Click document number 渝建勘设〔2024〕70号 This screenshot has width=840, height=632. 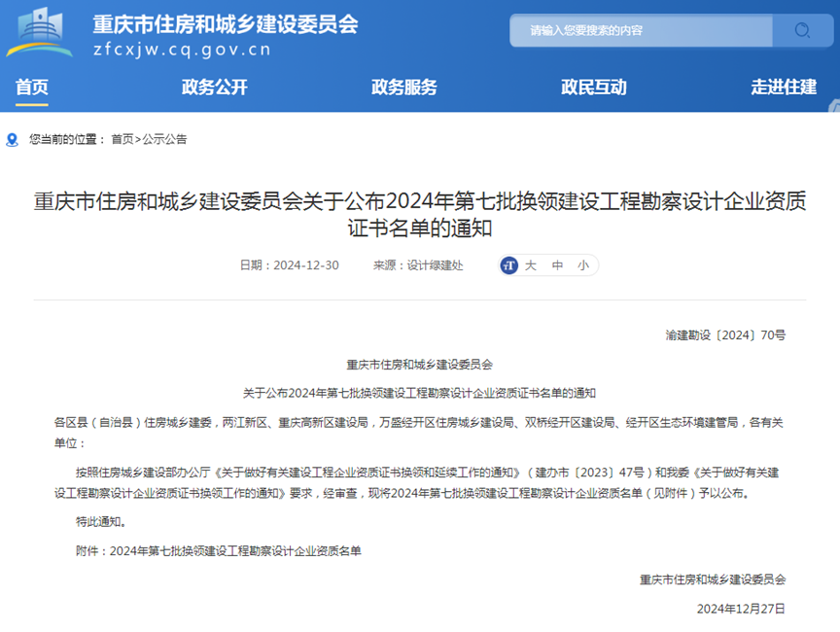point(725,335)
